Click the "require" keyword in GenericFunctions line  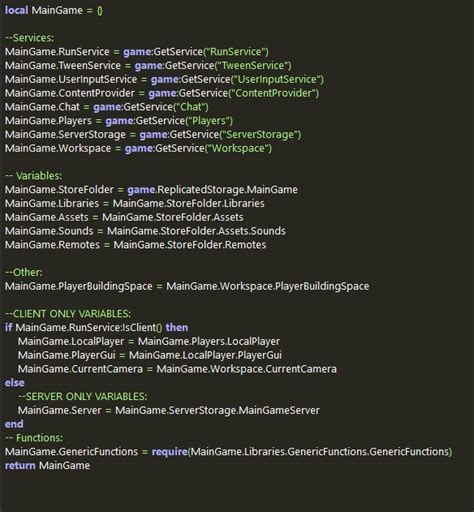170,452
